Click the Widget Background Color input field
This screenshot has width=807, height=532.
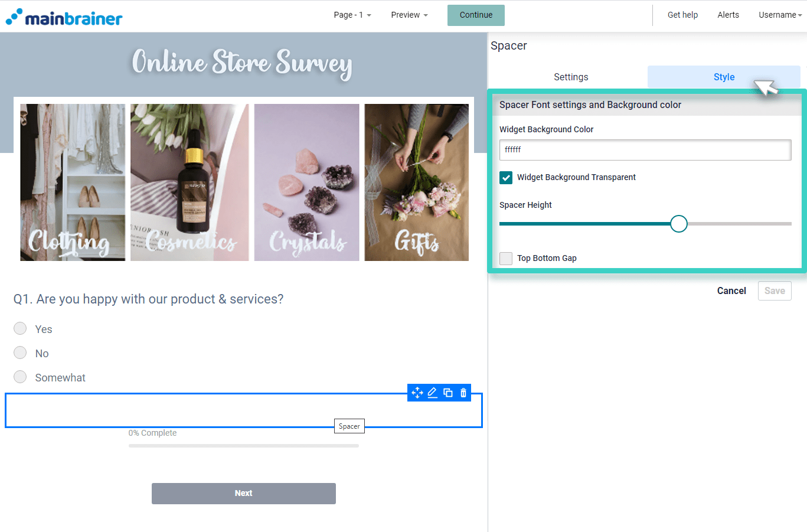[x=645, y=149]
